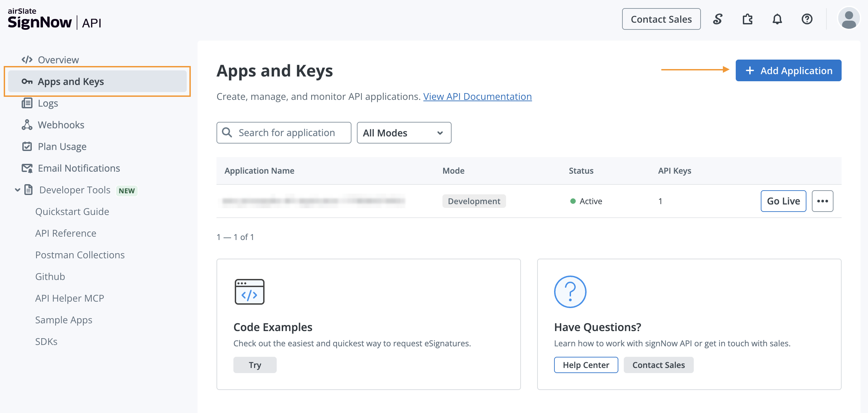Click the key icon beside Apps and Keys
The image size is (868, 413).
coord(27,82)
